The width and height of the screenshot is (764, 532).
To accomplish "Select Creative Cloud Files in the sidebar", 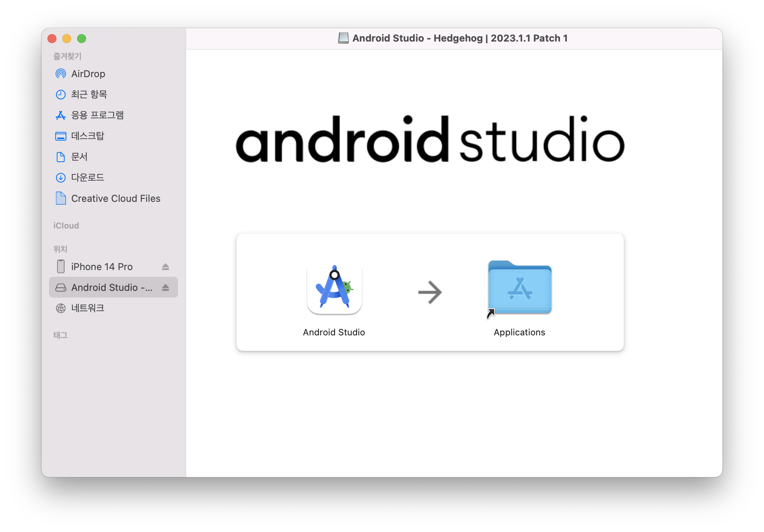I will tap(115, 198).
